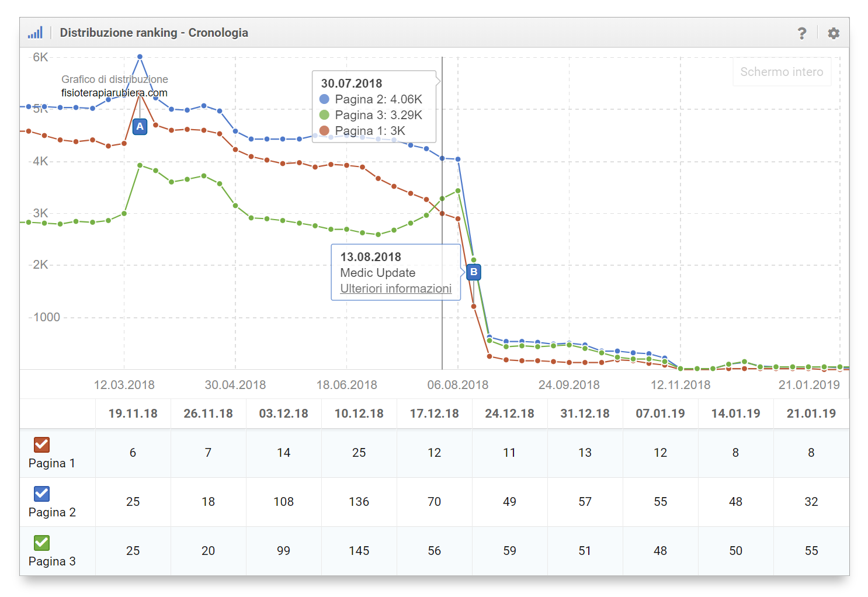This screenshot has width=868, height=597.
Task: Click the Pagina 2 value 108
Action: click(x=284, y=502)
